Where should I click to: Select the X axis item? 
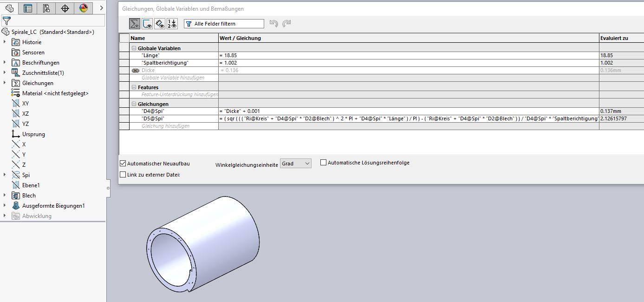(x=19, y=144)
